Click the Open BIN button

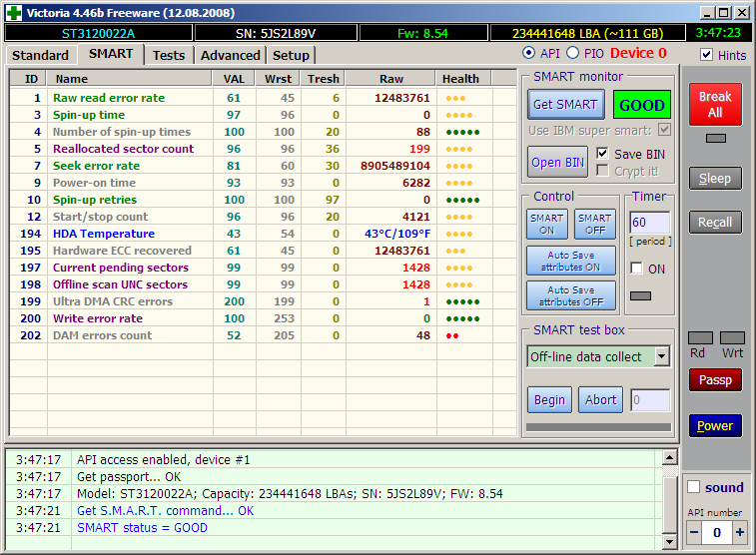coord(558,163)
